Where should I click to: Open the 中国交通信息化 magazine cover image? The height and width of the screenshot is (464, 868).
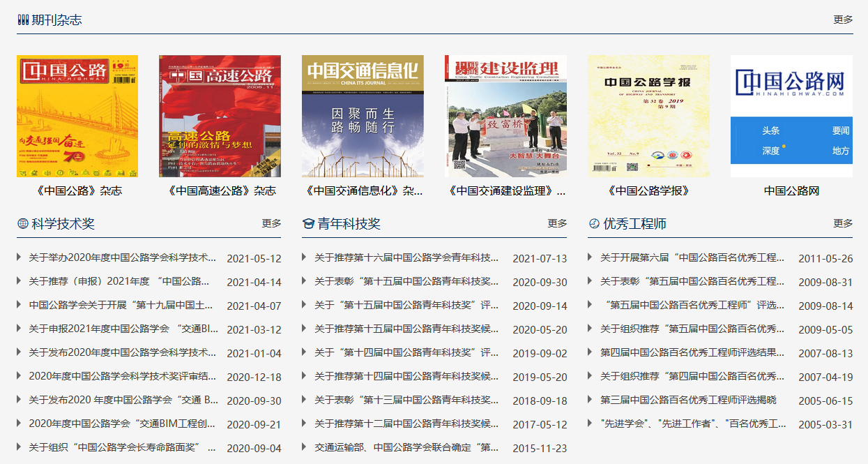pos(363,116)
